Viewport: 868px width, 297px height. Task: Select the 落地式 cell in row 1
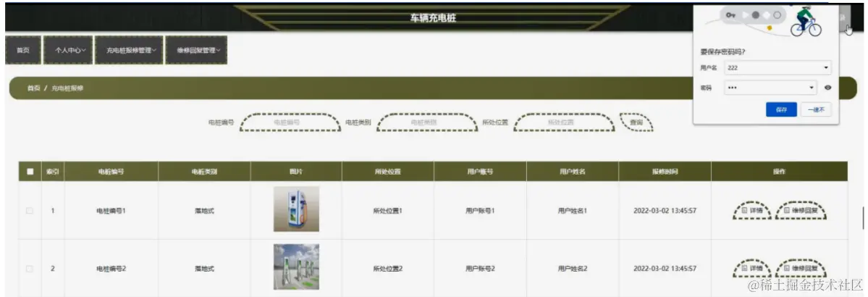pos(204,211)
